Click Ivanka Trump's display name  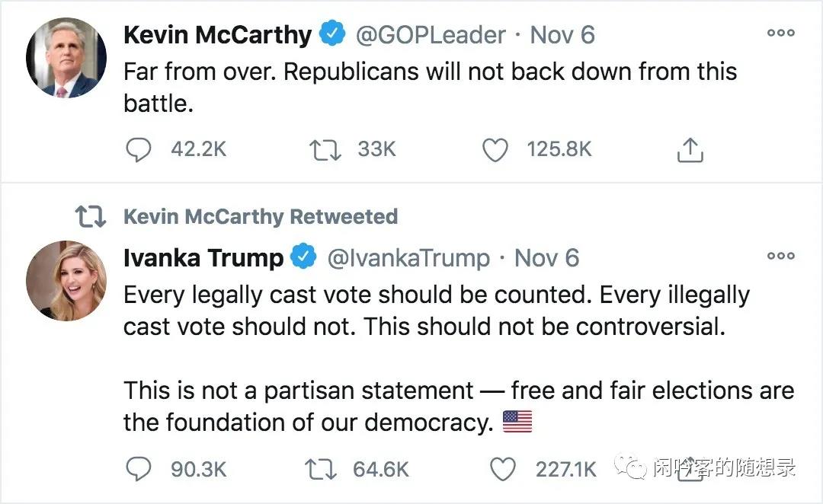[x=203, y=258]
